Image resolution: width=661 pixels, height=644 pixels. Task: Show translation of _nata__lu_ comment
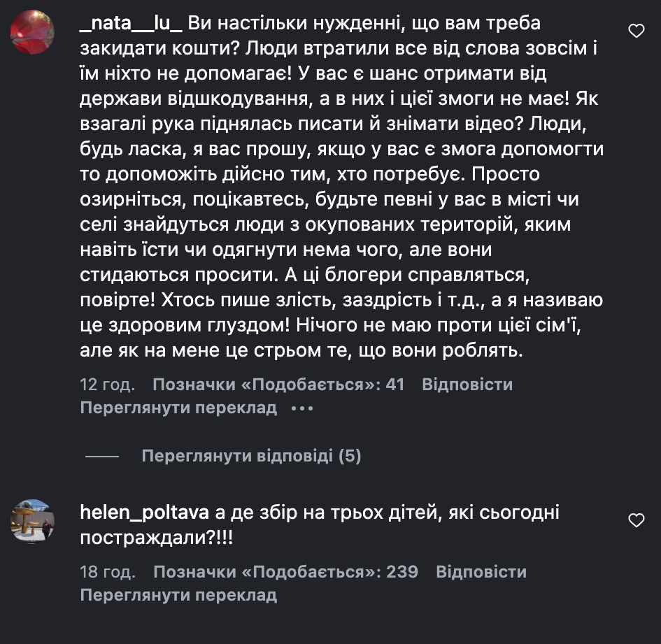pos(178,408)
